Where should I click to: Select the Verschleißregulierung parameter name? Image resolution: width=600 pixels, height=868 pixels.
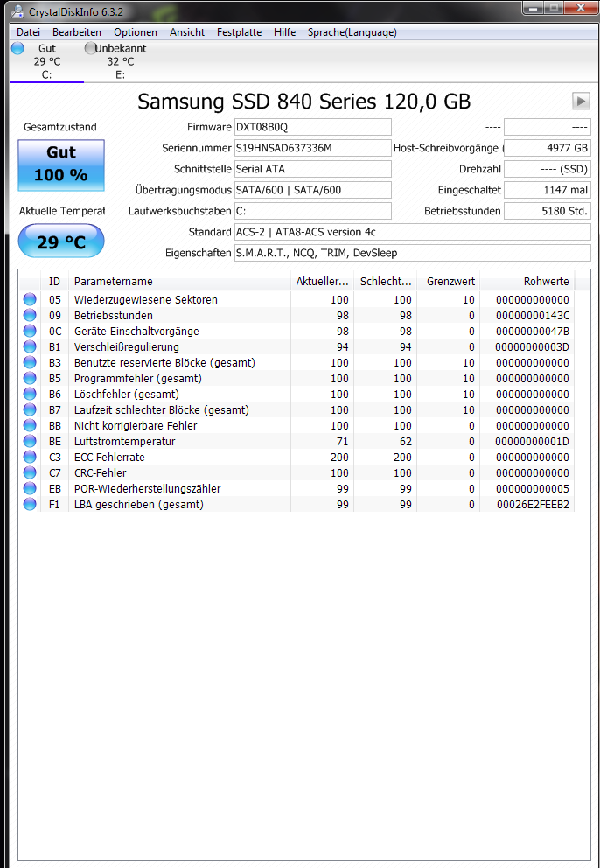[127, 347]
